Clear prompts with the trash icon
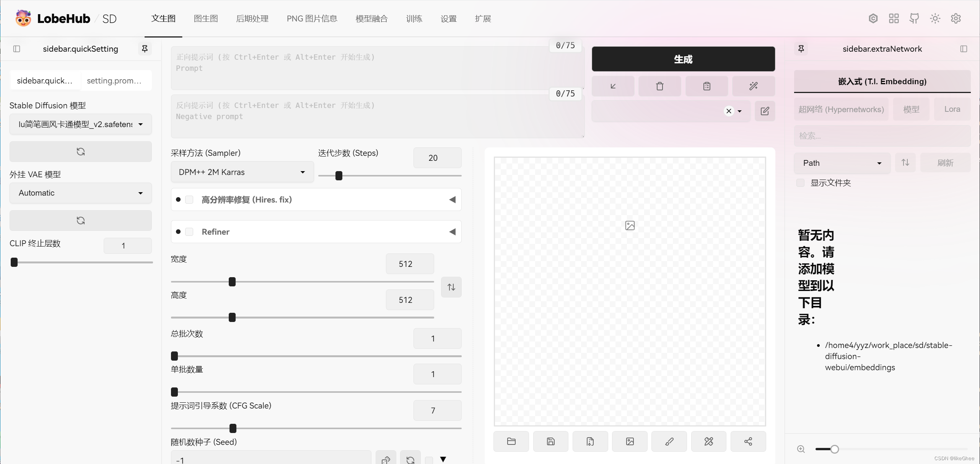Viewport: 980px width, 464px height. [660, 86]
